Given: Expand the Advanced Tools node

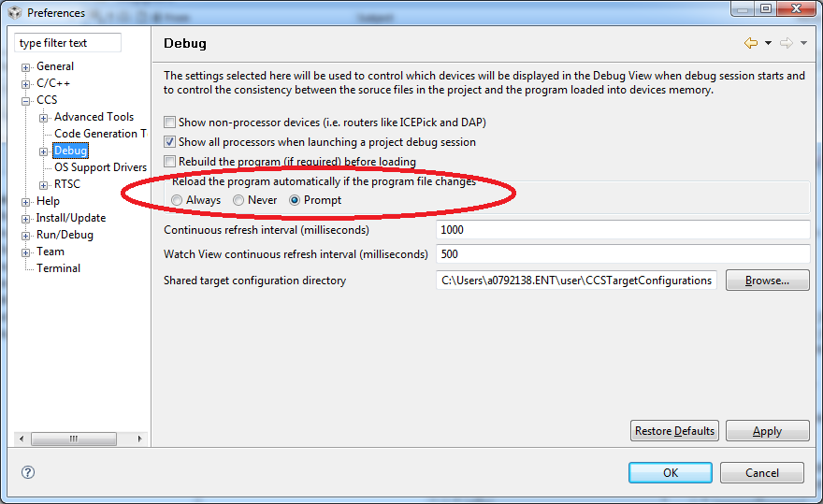Looking at the screenshot, I should [44, 118].
